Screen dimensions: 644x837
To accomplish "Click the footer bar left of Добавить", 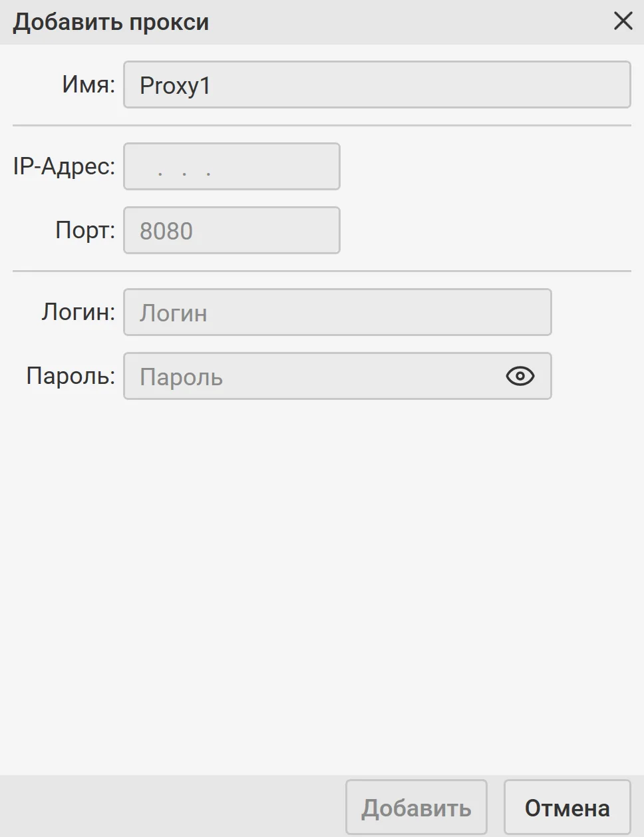I will coord(173,807).
